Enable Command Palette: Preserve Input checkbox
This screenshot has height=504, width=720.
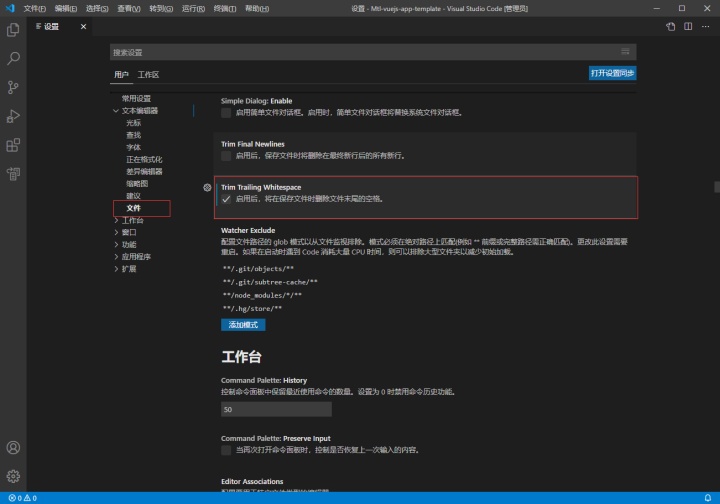[x=226, y=450]
